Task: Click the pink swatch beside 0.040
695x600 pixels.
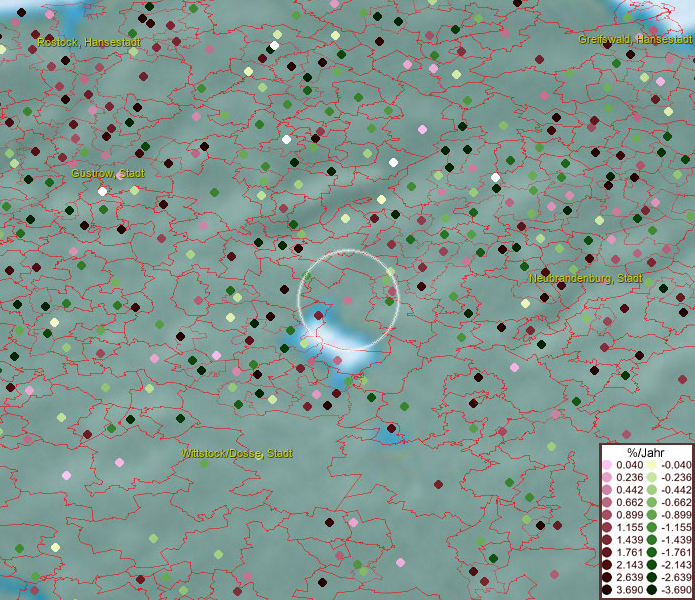Action: (607, 465)
